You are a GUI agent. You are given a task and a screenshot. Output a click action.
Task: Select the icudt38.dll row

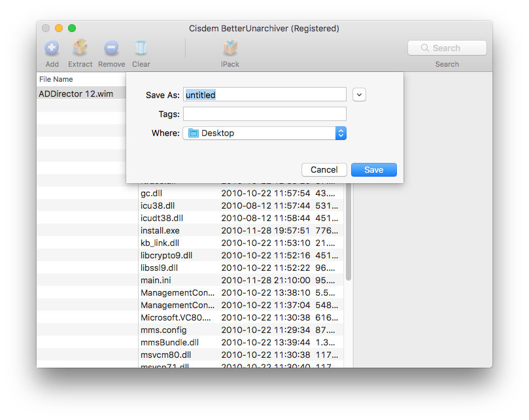point(241,218)
